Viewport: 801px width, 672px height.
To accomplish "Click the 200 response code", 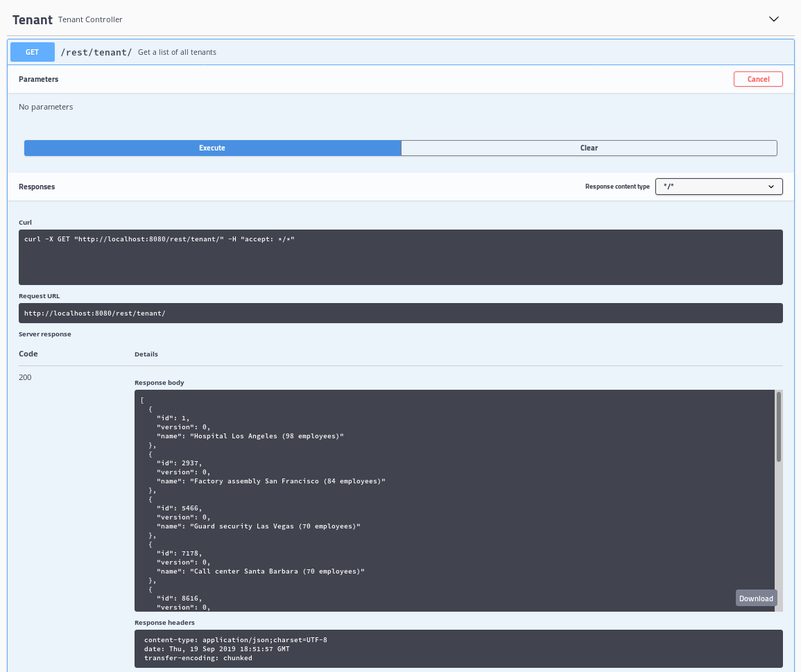I will coord(25,377).
